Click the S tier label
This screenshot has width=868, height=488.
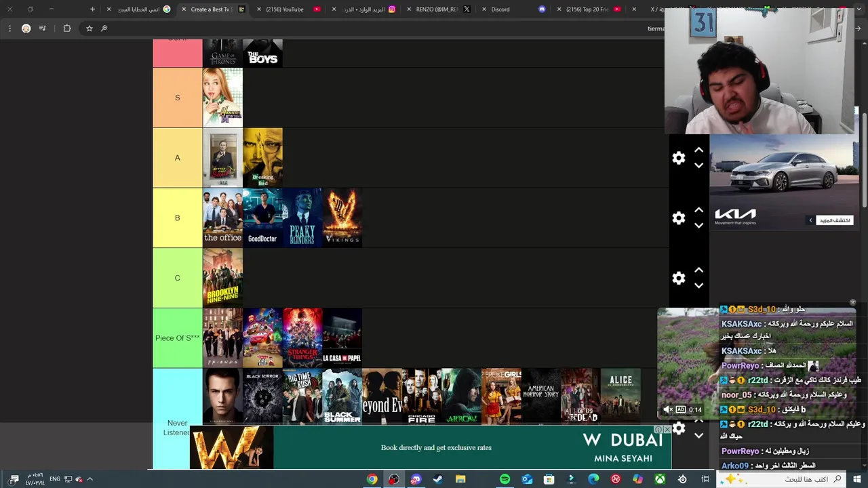(x=178, y=98)
